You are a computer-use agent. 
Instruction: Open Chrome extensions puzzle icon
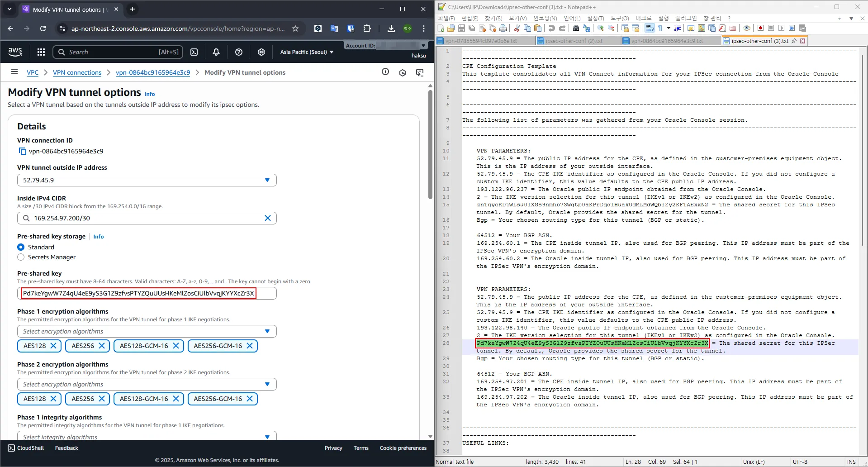(367, 29)
